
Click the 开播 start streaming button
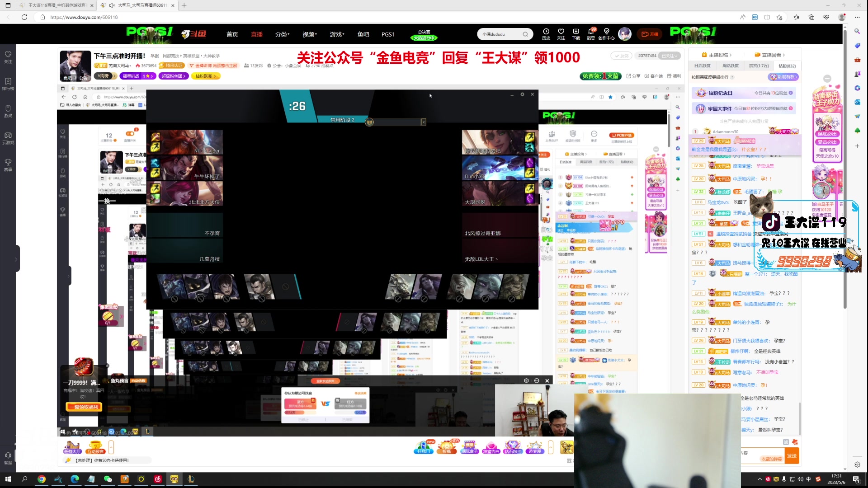(650, 34)
